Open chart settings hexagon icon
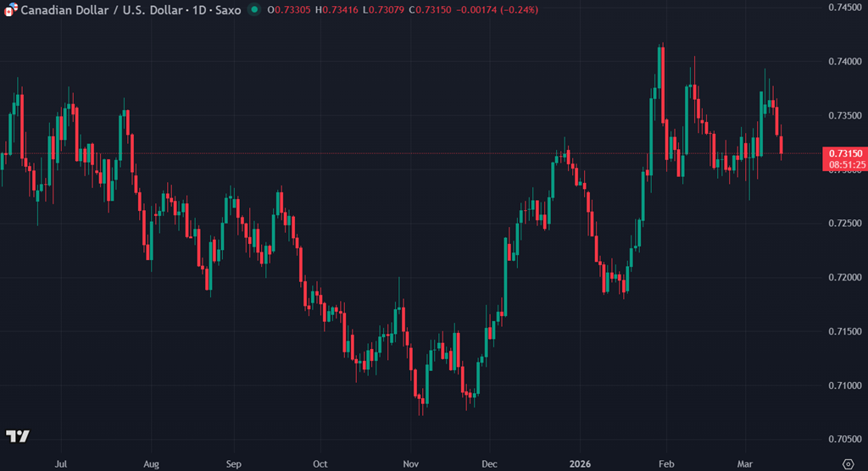Screen dimensions: 868x471 coord(849,463)
